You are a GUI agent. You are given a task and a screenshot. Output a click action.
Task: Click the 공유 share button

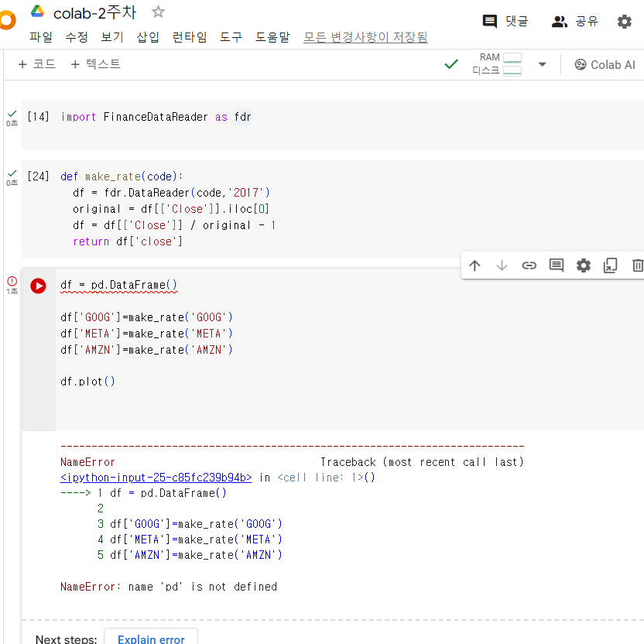pos(574,21)
